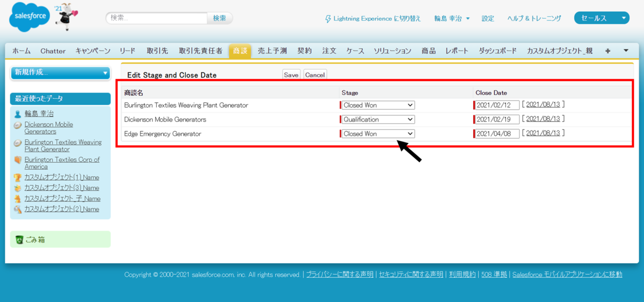This screenshot has height=302, width=644.
Task: Open the レポート tab
Action: click(x=457, y=51)
